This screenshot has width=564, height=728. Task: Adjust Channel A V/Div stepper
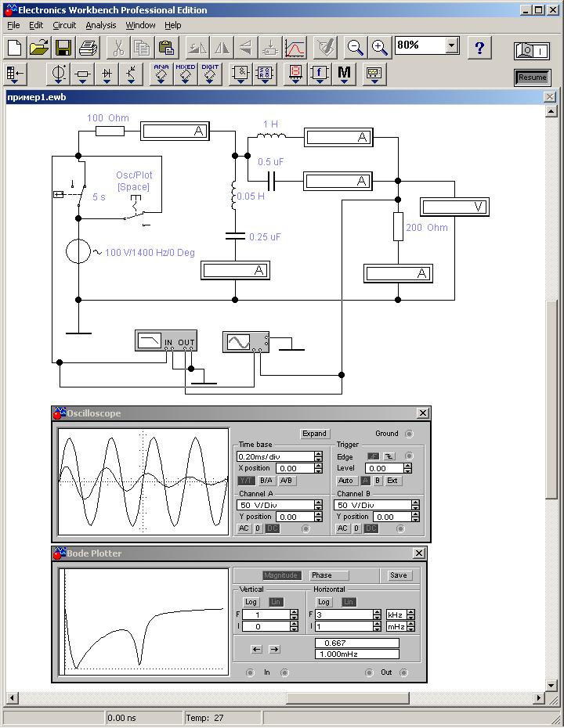318,505
